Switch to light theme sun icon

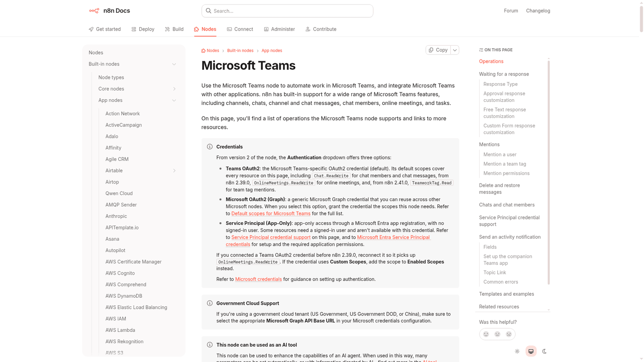517,351
